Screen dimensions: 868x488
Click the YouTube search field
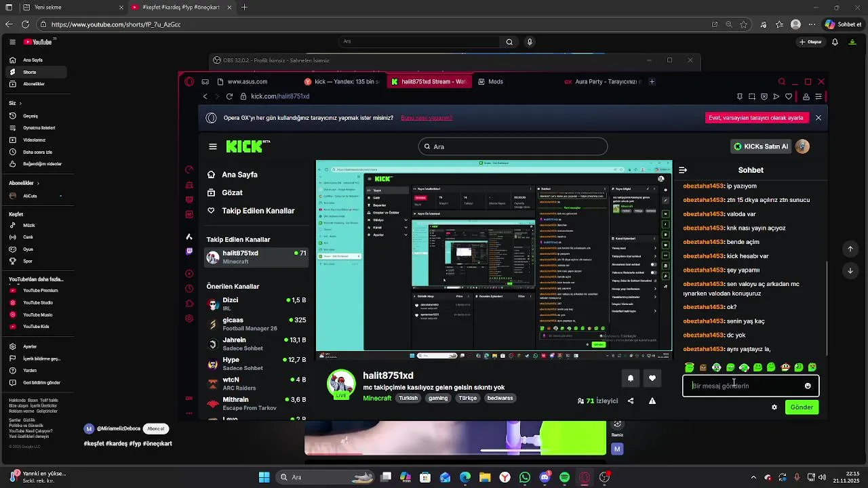pyautogui.click(x=419, y=42)
